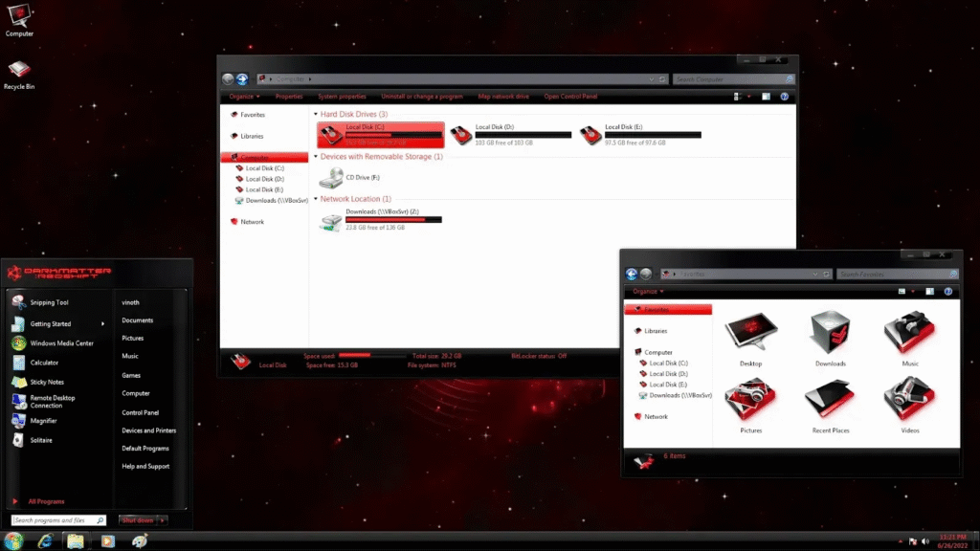Open Organize dropdown in Computer window
Image resolution: width=980 pixels, height=551 pixels.
pyautogui.click(x=244, y=97)
